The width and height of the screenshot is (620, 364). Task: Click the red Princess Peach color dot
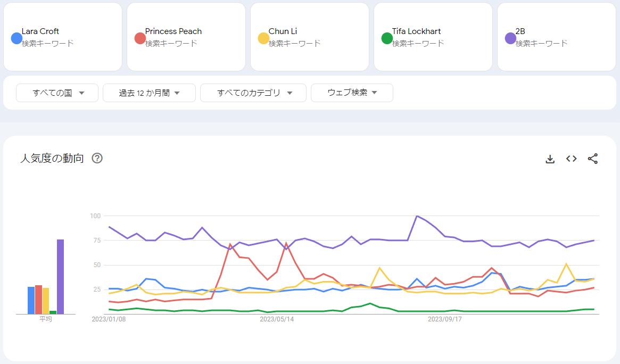pyautogui.click(x=140, y=38)
